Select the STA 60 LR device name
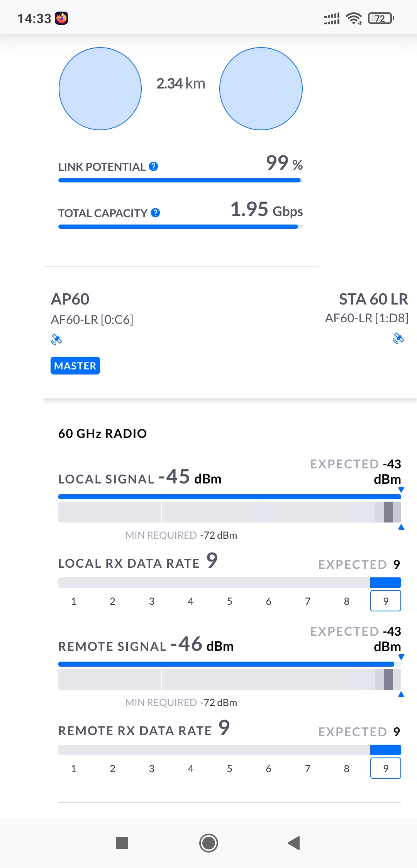 [373, 299]
